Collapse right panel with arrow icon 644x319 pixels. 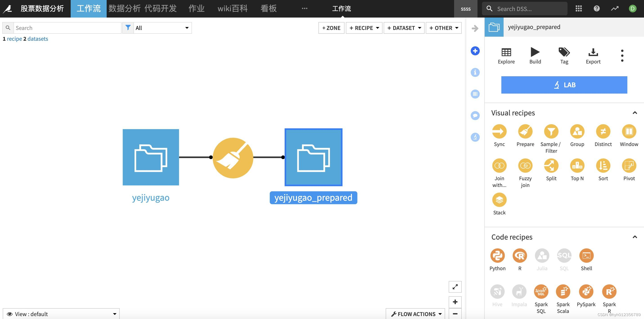click(475, 28)
